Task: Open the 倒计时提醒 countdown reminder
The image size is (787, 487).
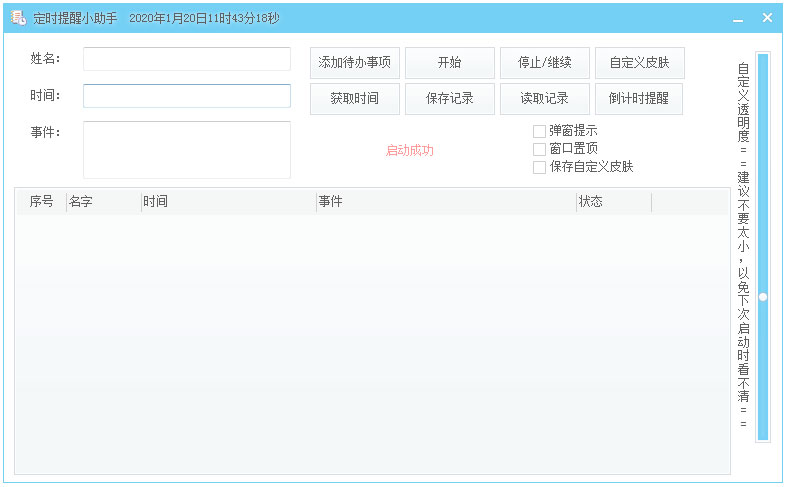Action: coord(640,99)
